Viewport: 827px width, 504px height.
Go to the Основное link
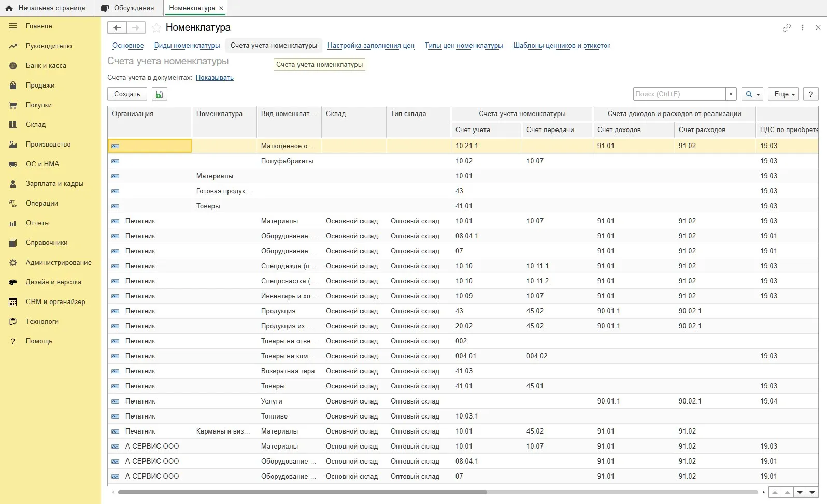click(128, 46)
